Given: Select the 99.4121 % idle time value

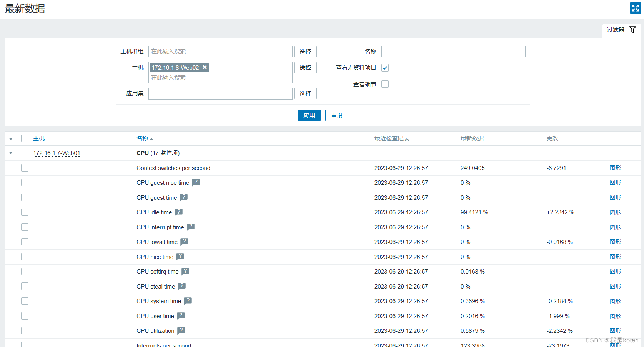Looking at the screenshot, I should [474, 212].
